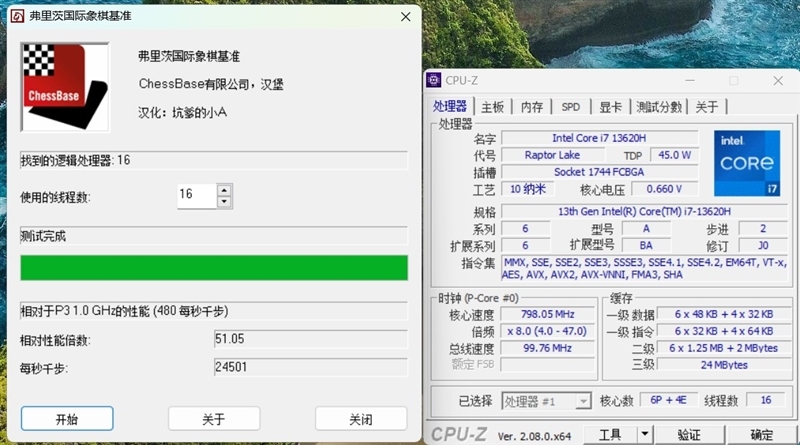Click the thread count field showing 16
This screenshot has height=445, width=800.
coord(197,195)
